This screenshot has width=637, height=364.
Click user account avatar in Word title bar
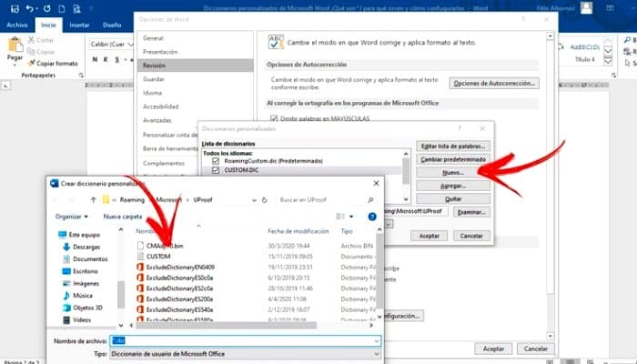click(x=586, y=7)
